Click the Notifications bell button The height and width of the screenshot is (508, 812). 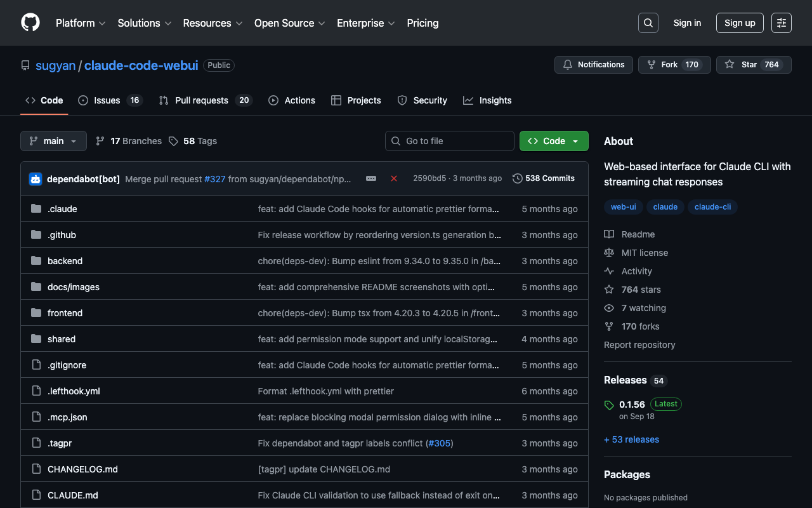(x=593, y=65)
